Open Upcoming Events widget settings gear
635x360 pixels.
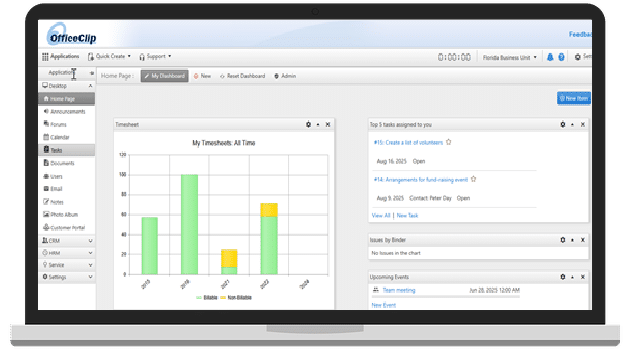[x=563, y=277]
